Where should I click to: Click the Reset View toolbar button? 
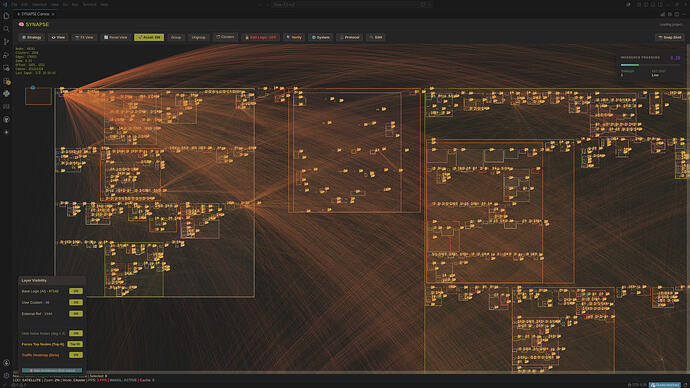[x=115, y=37]
